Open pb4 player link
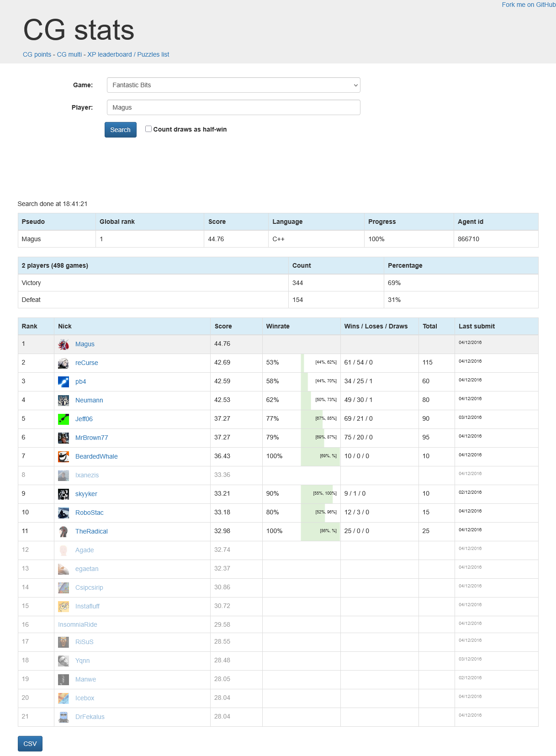 (x=81, y=381)
